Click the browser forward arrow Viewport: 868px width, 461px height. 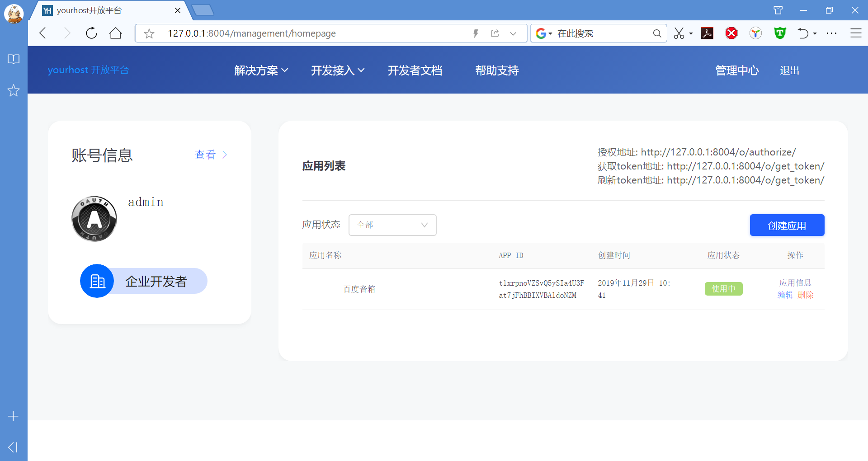[x=67, y=33]
